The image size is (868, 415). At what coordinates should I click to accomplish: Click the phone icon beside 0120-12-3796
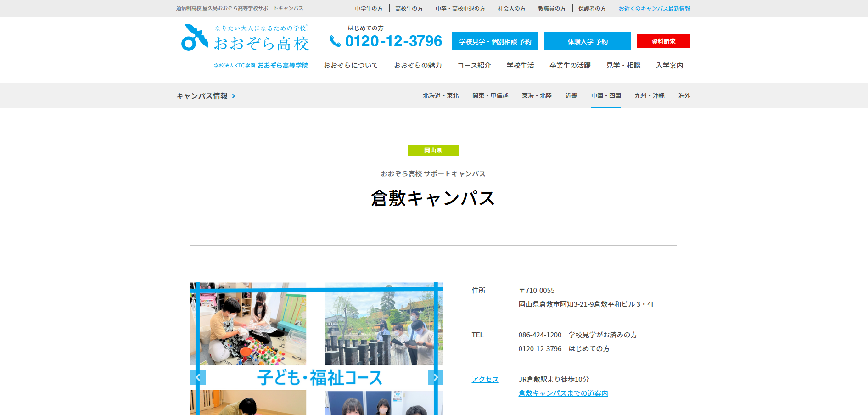335,41
